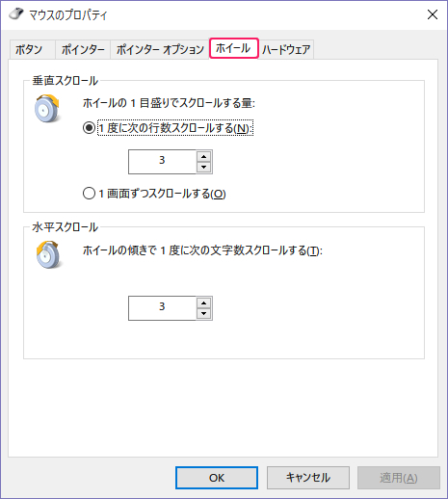Viewport: 448px width, 499px height.
Task: Close the マウスのプロパティ dialog
Action: click(x=433, y=14)
